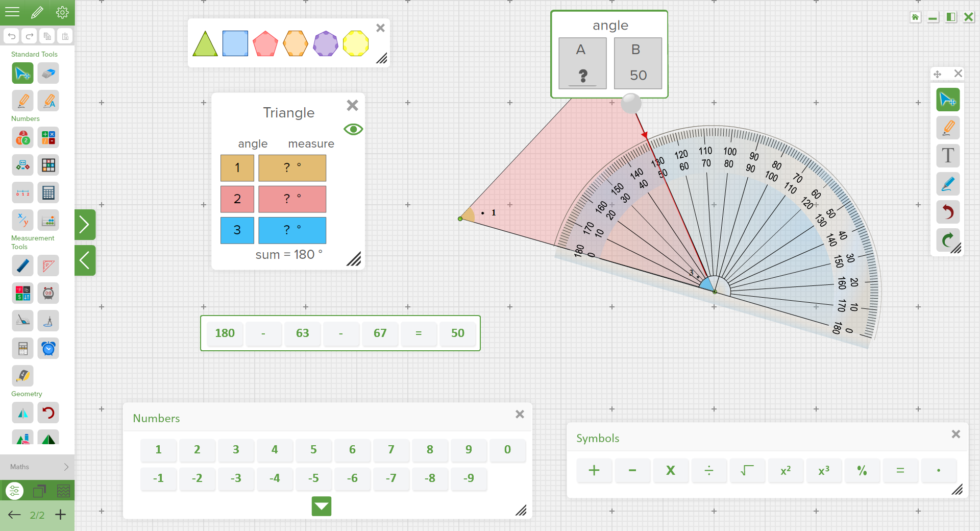Open the hamburger main menu
Image resolution: width=980 pixels, height=531 pixels.
12,12
